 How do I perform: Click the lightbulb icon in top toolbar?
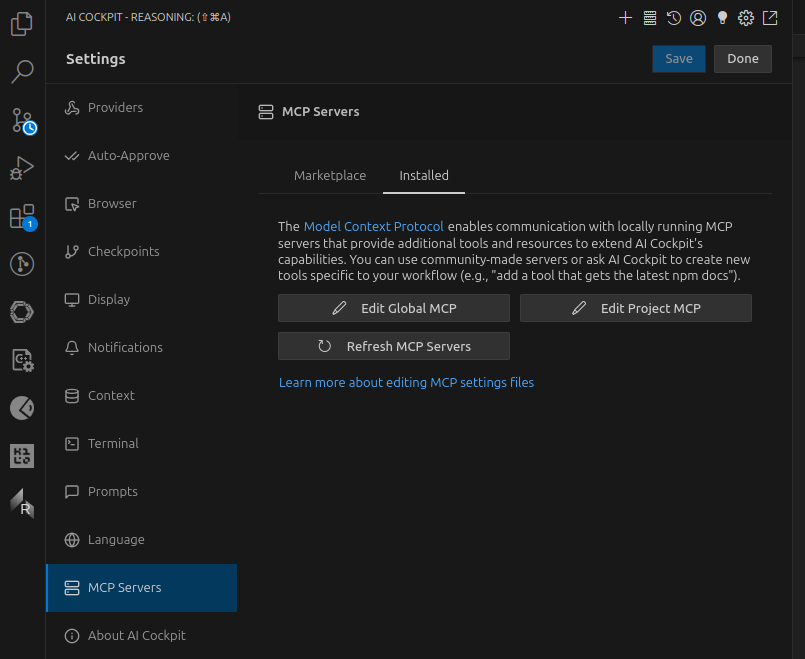pos(722,17)
